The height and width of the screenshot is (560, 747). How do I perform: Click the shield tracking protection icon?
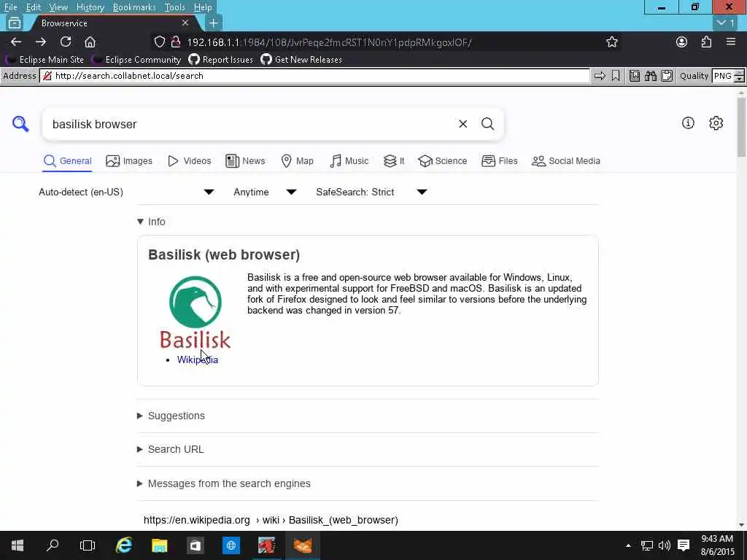pos(160,42)
